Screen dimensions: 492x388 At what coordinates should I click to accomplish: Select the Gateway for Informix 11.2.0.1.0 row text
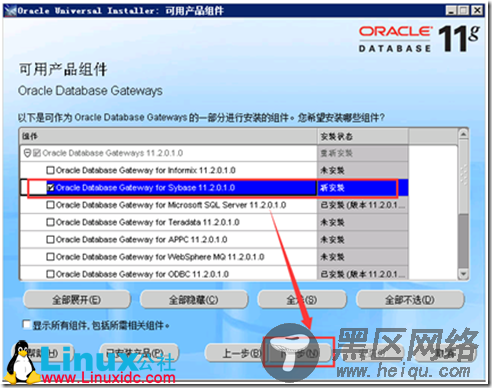(x=146, y=170)
